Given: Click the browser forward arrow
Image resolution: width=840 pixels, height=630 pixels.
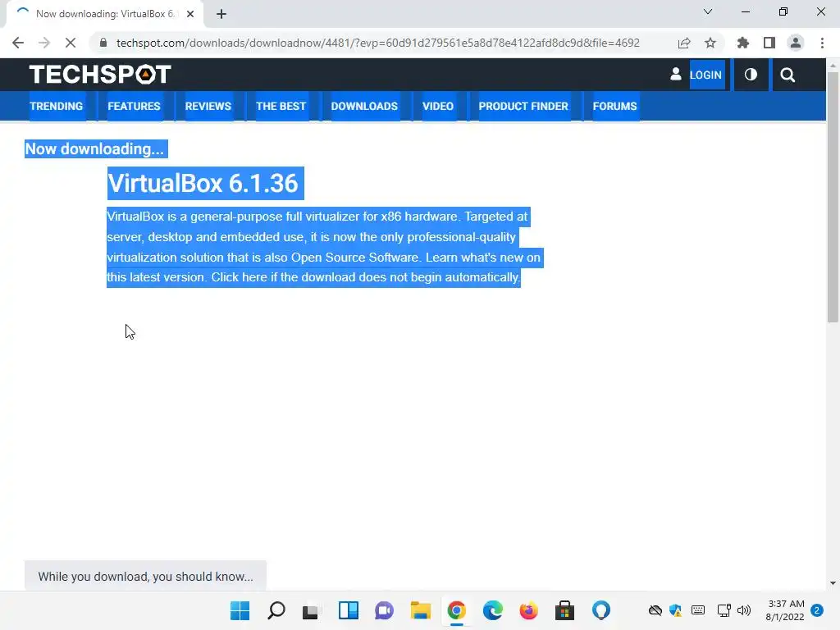Looking at the screenshot, I should coord(44,43).
